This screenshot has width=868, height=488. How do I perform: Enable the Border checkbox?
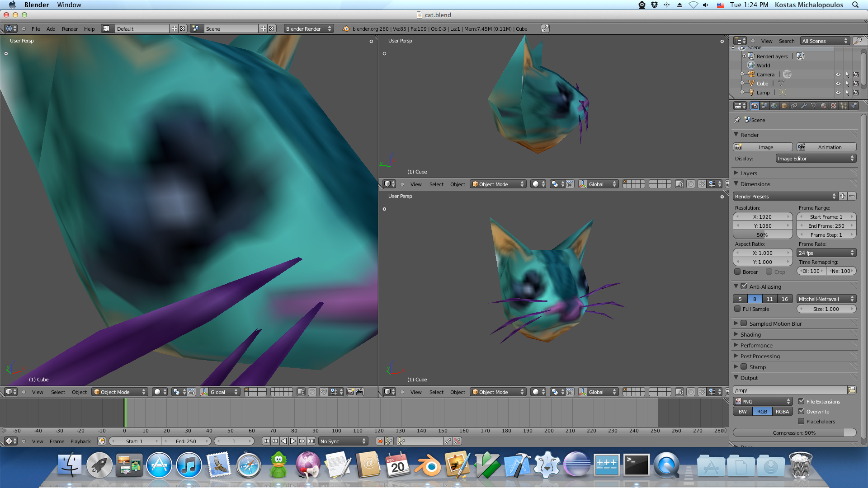tap(737, 272)
